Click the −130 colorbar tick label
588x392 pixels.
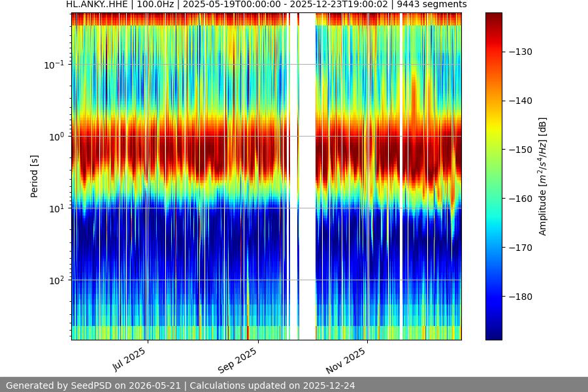tap(521, 52)
